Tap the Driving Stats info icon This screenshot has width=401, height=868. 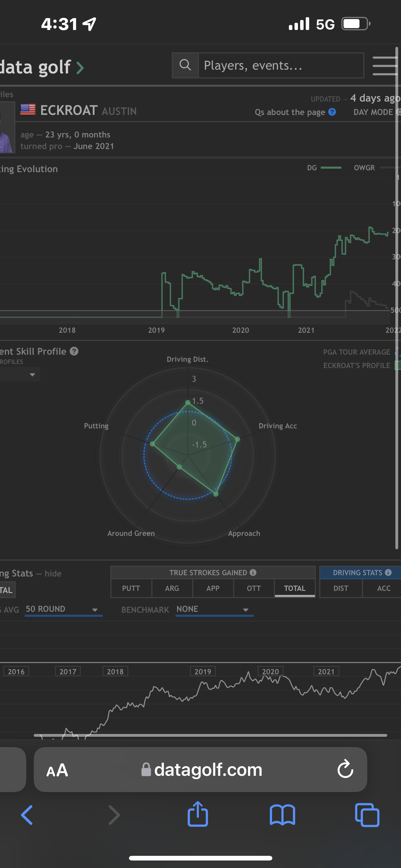(388, 572)
